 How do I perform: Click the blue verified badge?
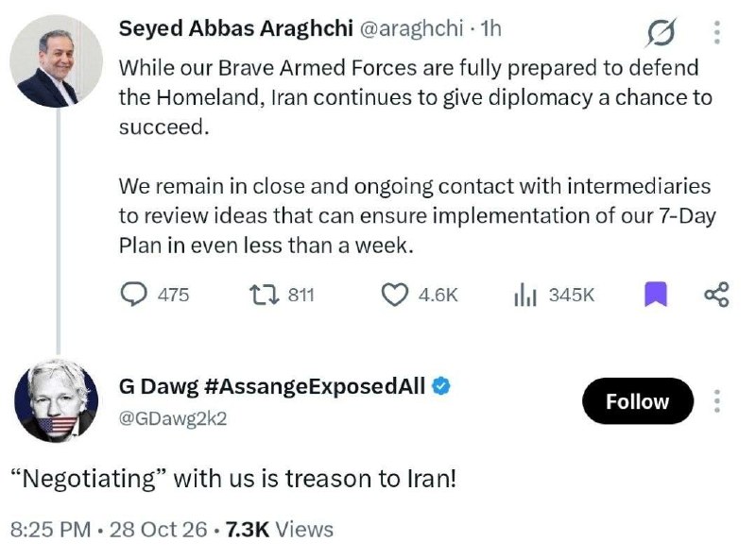pos(441,386)
